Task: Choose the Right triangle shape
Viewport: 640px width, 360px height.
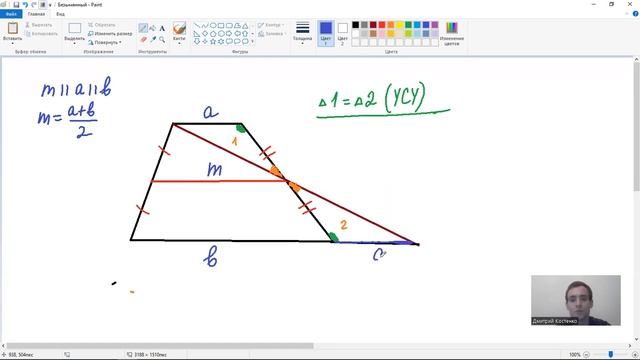Action: click(x=197, y=33)
